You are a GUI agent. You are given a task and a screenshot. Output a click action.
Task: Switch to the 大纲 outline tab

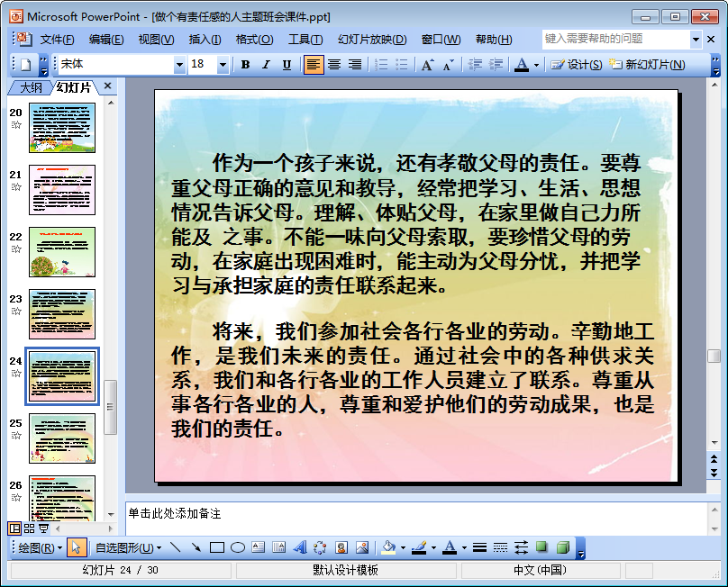[31, 87]
